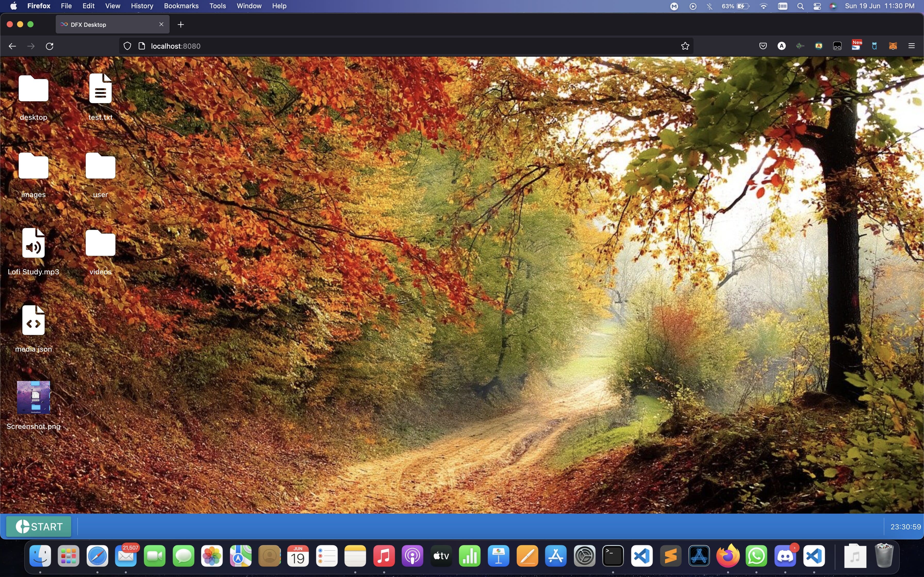Open the Bookmarks menu
Viewport: 924px width, 577px height.
pyautogui.click(x=181, y=6)
